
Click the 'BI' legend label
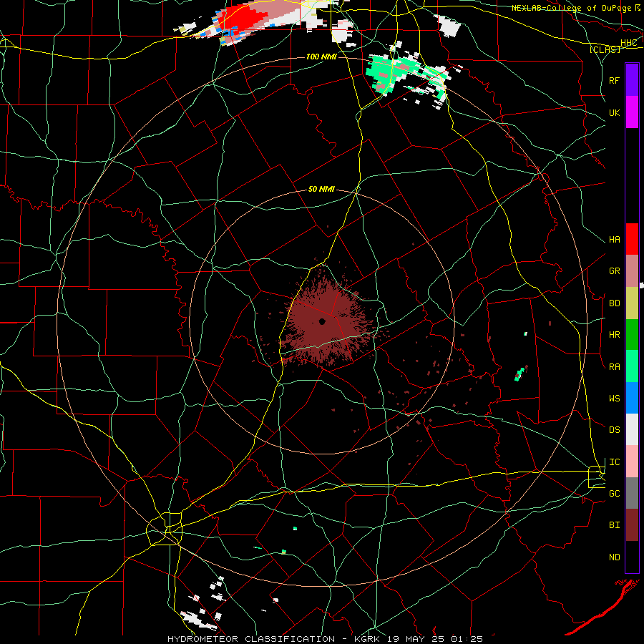click(x=614, y=525)
